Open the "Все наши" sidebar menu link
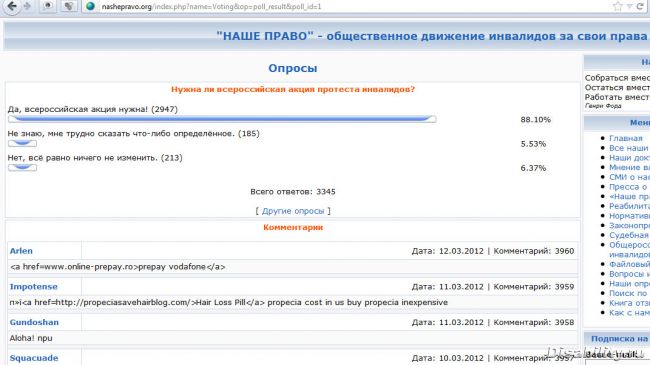Viewport: 650px width, 365px height. (x=629, y=148)
